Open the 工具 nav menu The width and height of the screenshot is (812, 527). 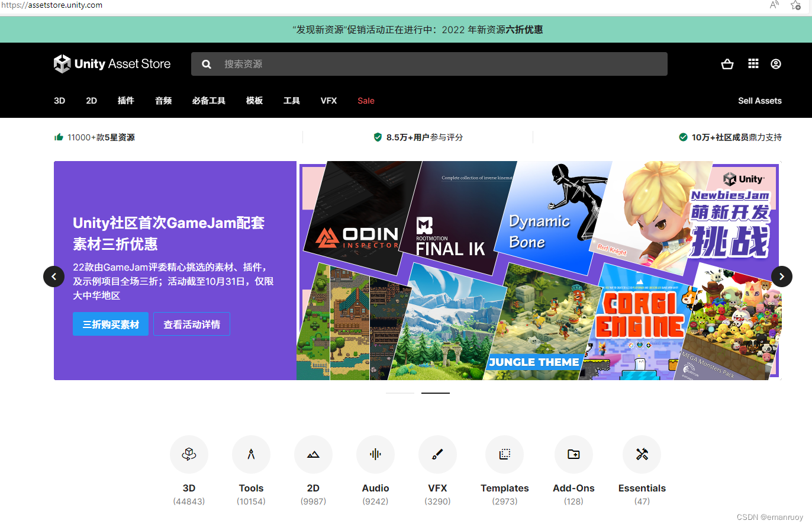click(292, 101)
